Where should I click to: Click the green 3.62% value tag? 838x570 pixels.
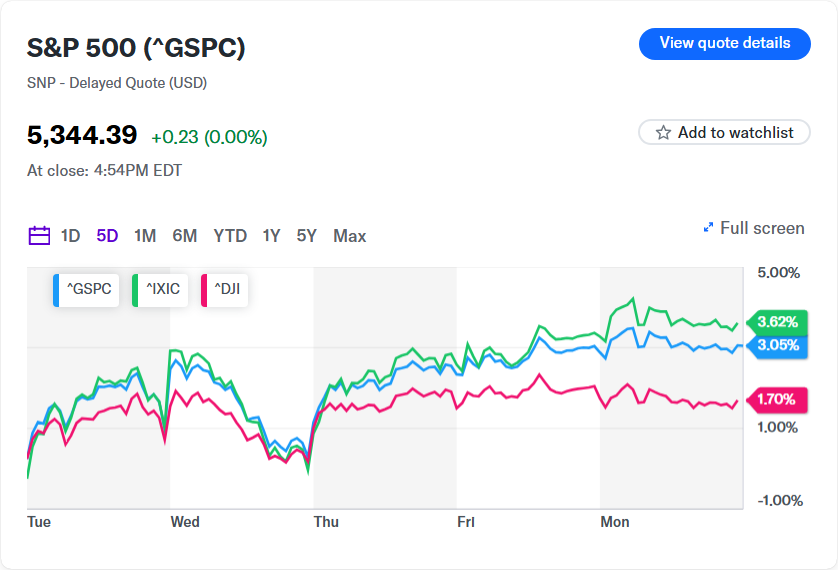coord(777,322)
